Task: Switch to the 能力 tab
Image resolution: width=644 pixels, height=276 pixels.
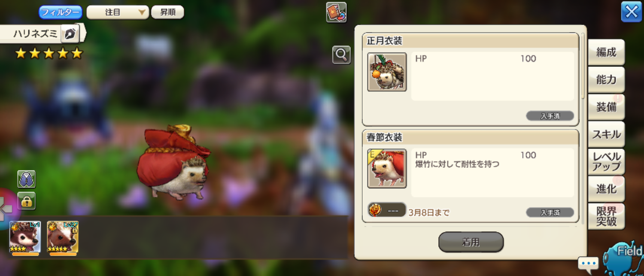Action: [606, 80]
